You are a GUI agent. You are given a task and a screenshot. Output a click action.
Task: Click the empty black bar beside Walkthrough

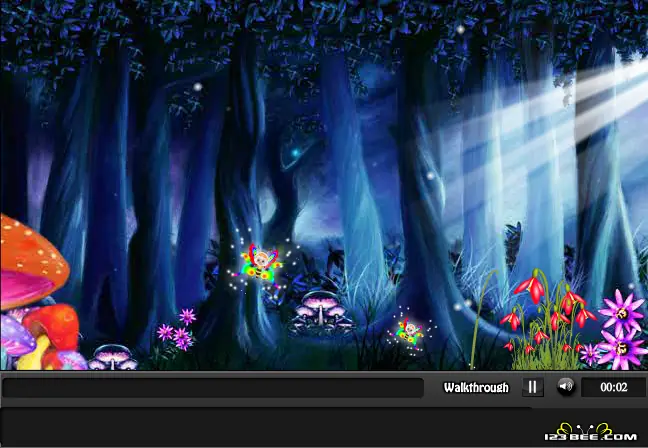pos(213,388)
